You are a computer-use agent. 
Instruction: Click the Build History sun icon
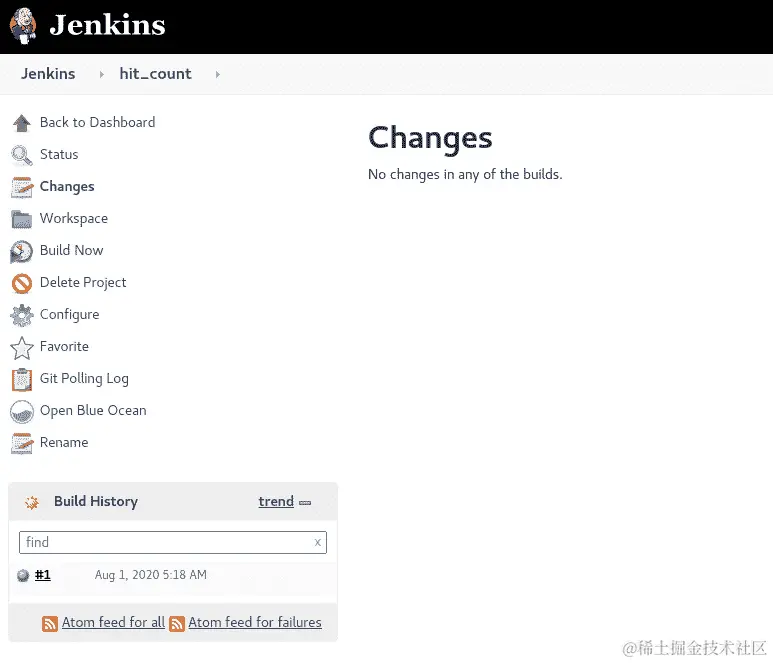pos(32,502)
